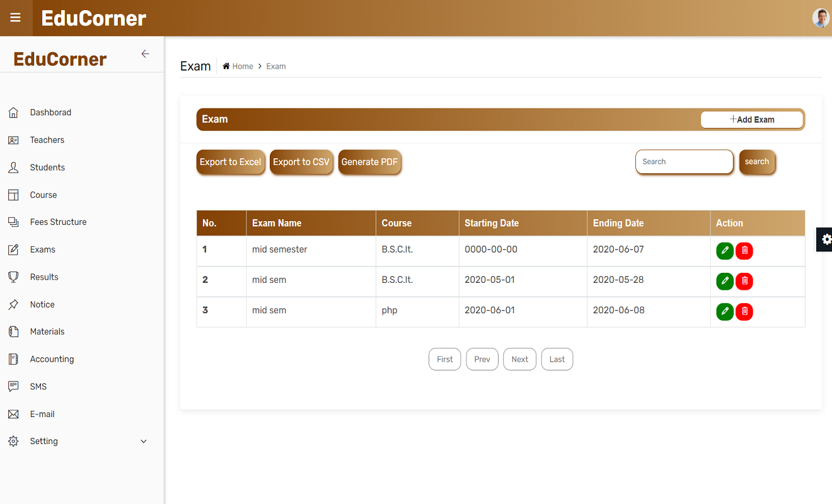Open the user profile avatar
This screenshot has height=504, width=832.
(821, 18)
